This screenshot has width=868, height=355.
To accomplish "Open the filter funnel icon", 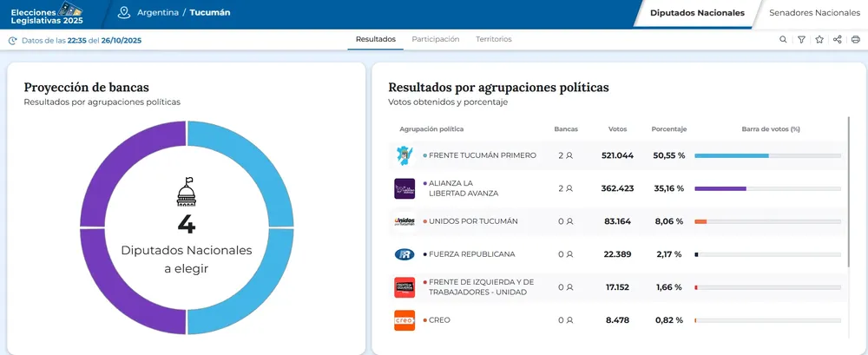I will point(801,40).
